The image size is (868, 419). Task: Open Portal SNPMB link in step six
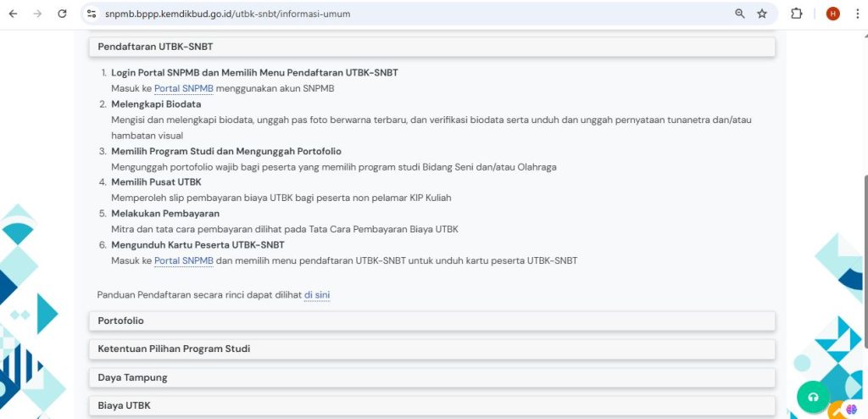pyautogui.click(x=183, y=260)
